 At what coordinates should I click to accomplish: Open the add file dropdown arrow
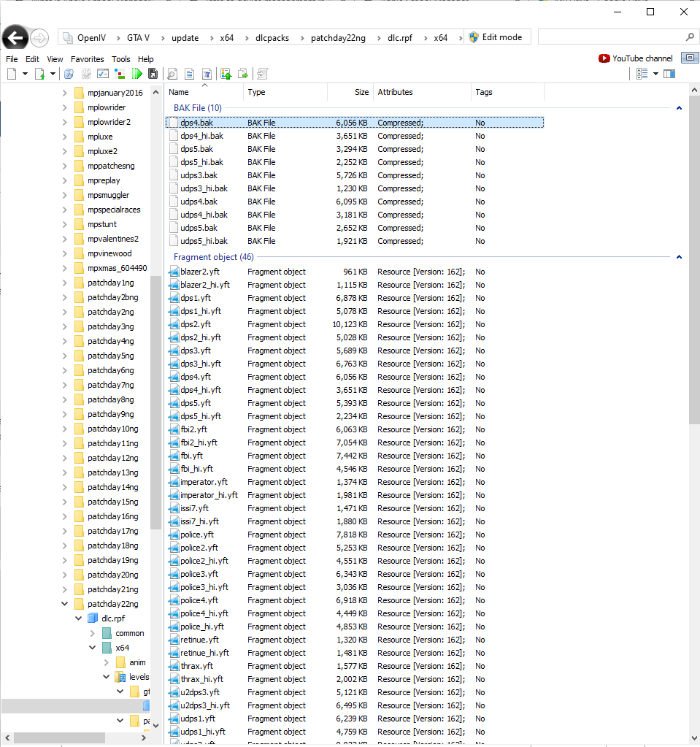[x=53, y=74]
